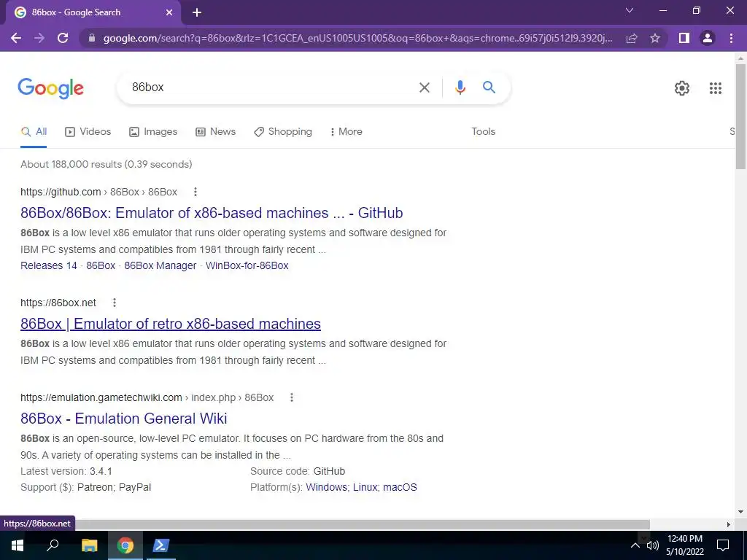Image resolution: width=747 pixels, height=560 pixels.
Task: Open the Chrome side panel icon
Action: pos(684,38)
